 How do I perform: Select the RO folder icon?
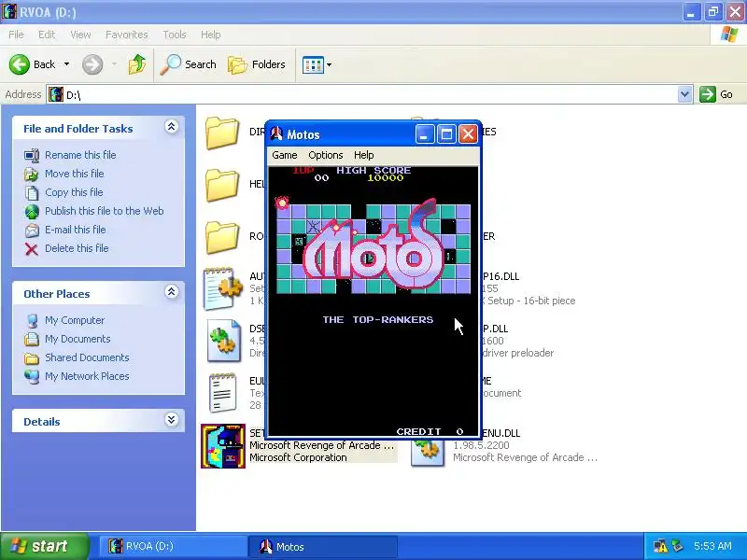(x=222, y=237)
